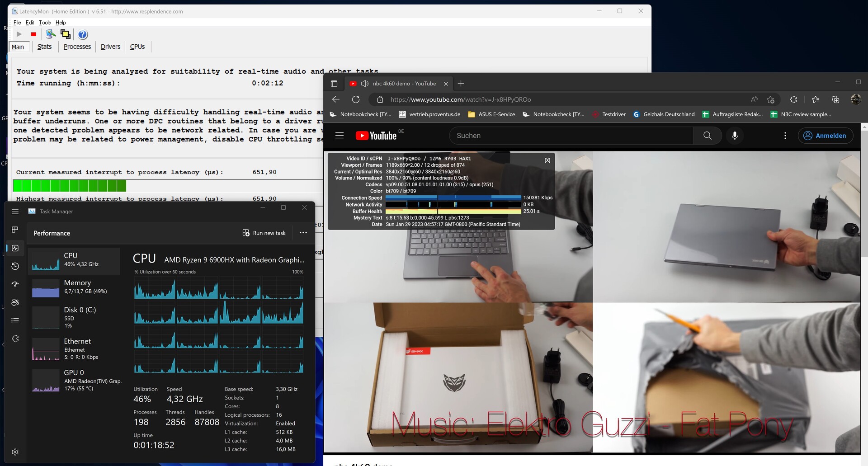Viewport: 868px width, 466px height.
Task: Open the Geizhals Deutschland bookmark
Action: pyautogui.click(x=664, y=114)
